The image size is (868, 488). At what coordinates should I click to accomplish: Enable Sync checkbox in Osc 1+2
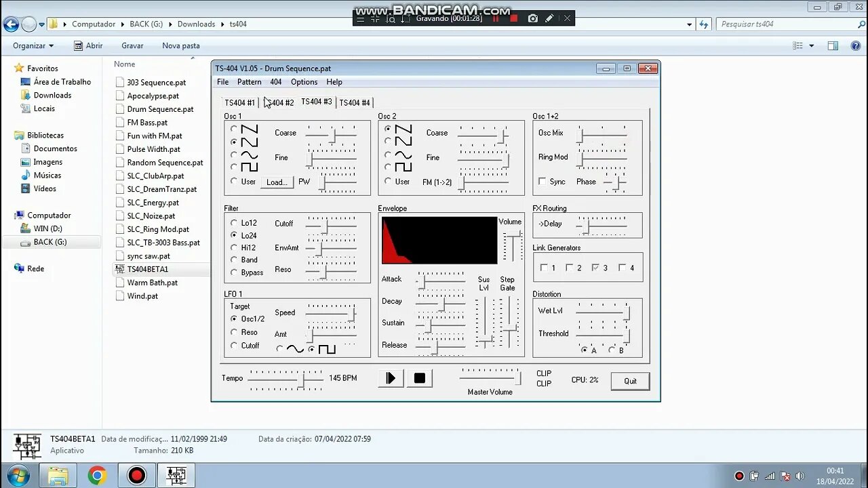tap(542, 182)
